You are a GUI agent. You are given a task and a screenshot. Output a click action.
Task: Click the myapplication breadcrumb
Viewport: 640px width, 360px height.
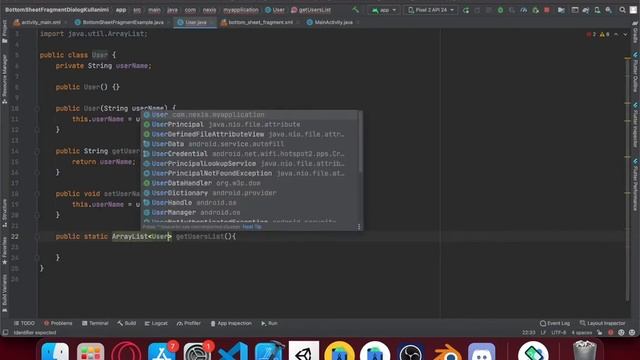click(241, 10)
